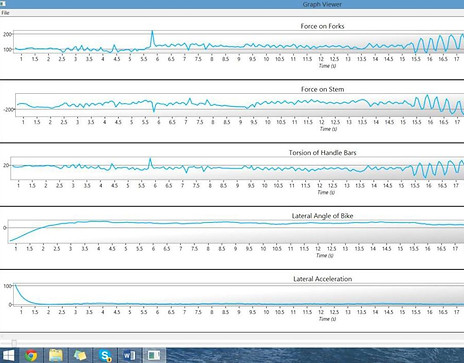Click the Time (s) label under Force on Forks

tap(327, 66)
